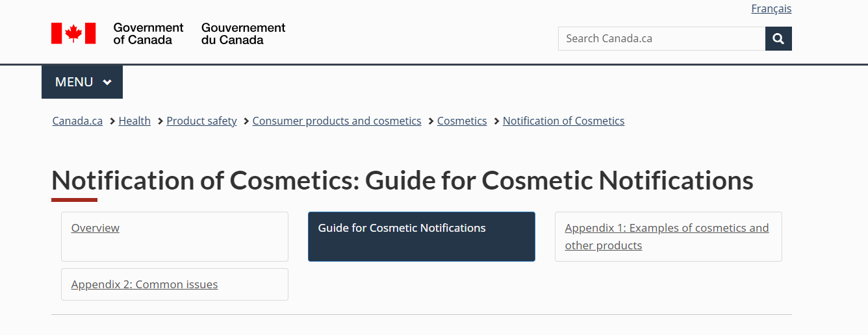Expand the MENU dropdown chevron
Screen dimensions: 868x335
pos(107,82)
